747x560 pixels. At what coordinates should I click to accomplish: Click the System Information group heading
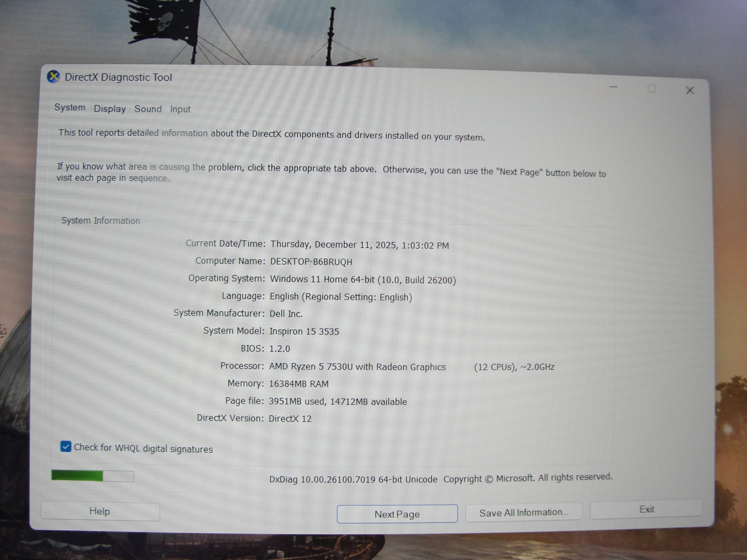(x=100, y=221)
